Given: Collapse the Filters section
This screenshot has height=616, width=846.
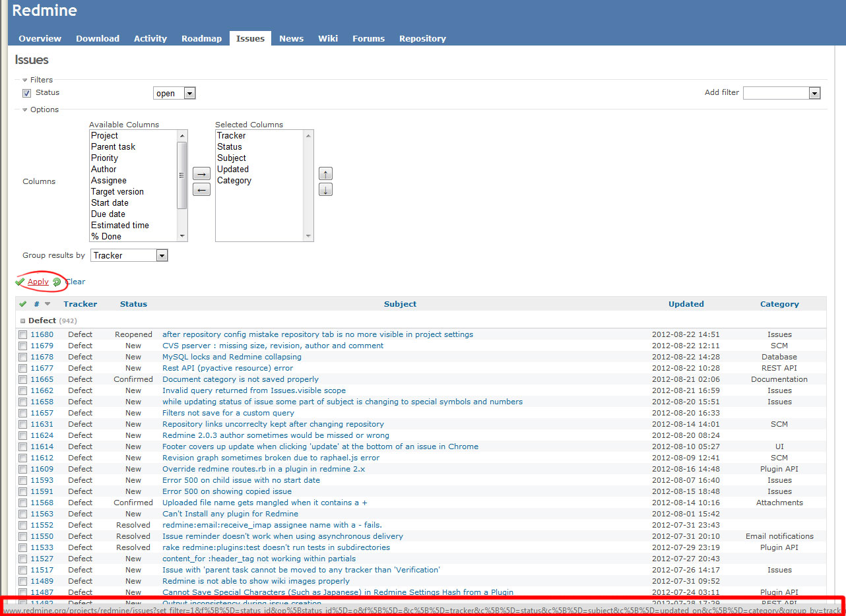Looking at the screenshot, I should (x=25, y=80).
